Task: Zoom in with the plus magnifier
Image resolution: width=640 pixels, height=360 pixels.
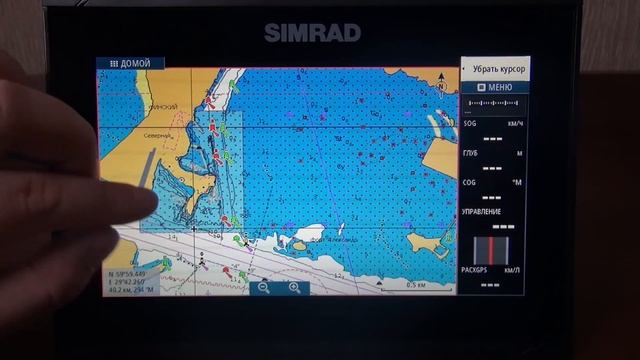Action: click(295, 288)
